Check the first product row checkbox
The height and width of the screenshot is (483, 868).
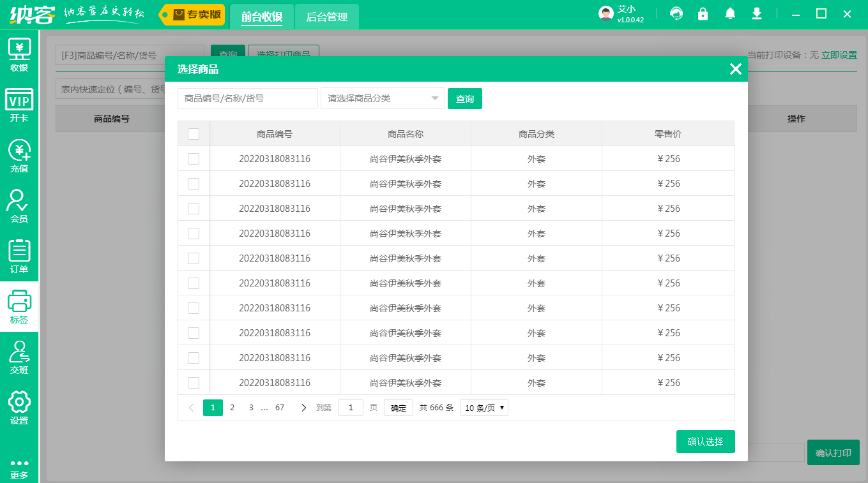coord(194,159)
